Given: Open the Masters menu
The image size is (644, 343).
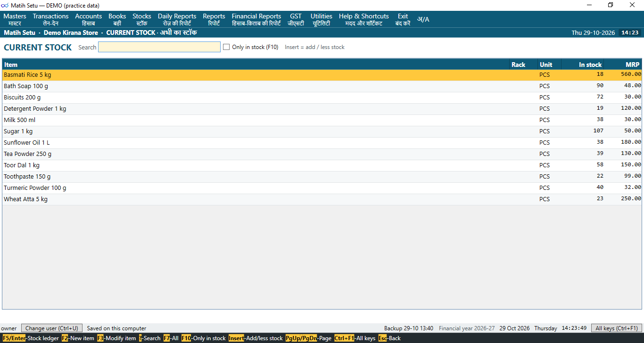Looking at the screenshot, I should (x=15, y=19).
